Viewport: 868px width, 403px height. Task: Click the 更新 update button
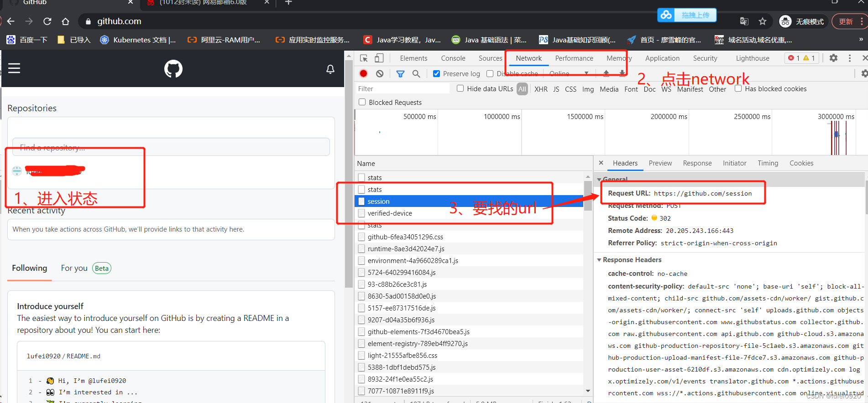pyautogui.click(x=846, y=21)
